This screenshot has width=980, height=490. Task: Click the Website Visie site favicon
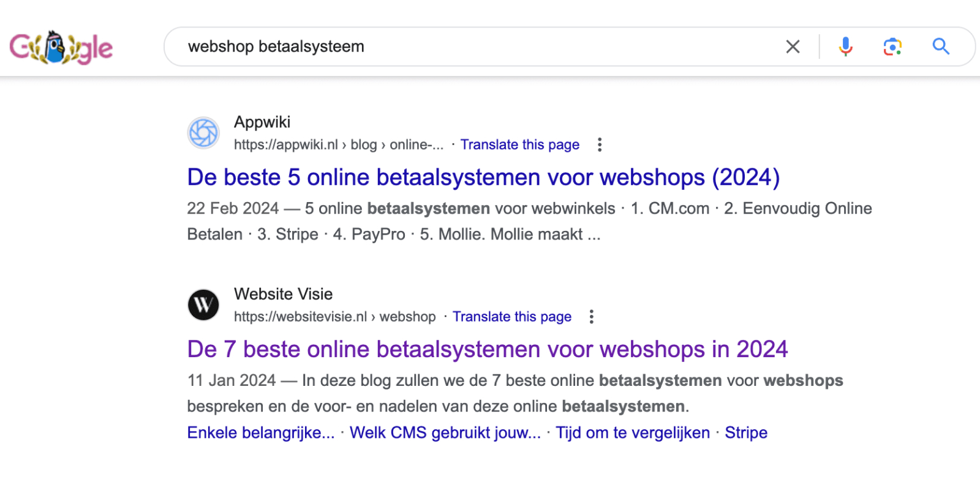(x=203, y=304)
